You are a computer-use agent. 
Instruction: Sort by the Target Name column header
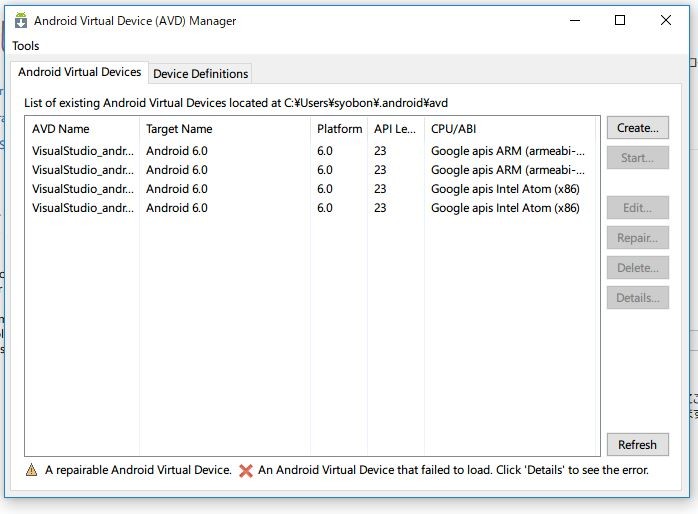(225, 129)
